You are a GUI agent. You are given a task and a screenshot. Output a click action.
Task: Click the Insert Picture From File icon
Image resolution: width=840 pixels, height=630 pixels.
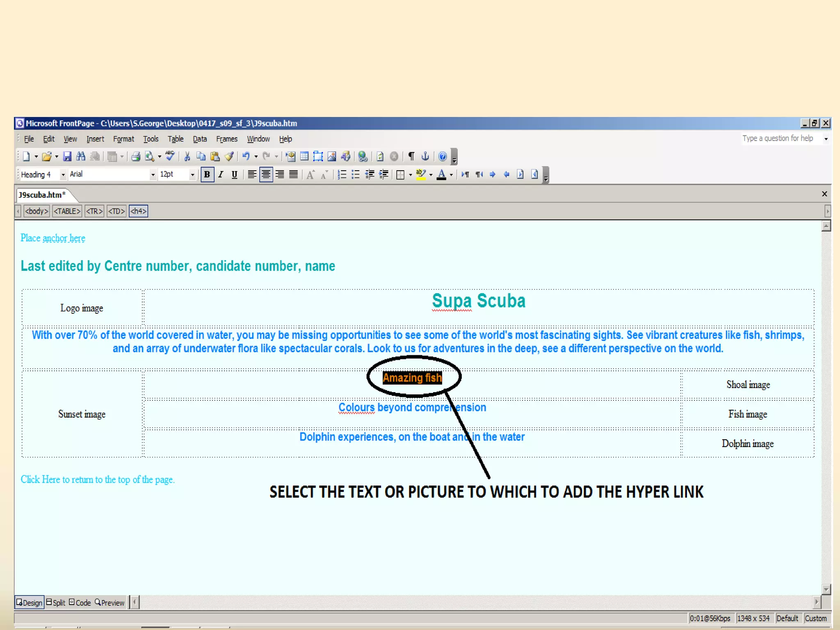click(x=332, y=156)
